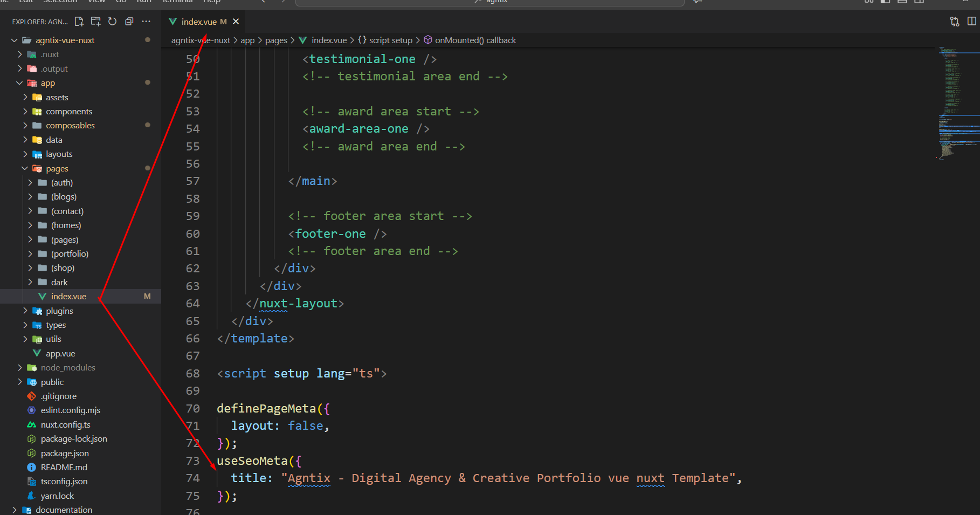The width and height of the screenshot is (980, 515).
Task: Click the New Folder icon in Explorer
Action: pyautogui.click(x=96, y=22)
